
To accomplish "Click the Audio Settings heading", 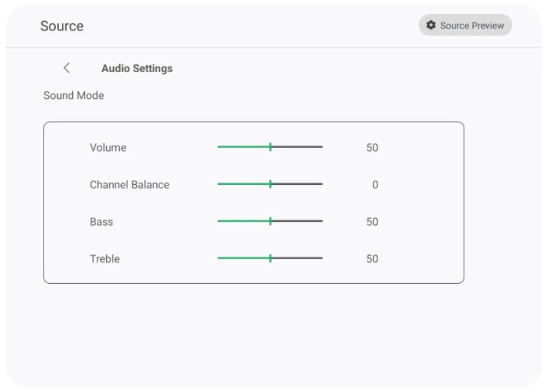I will [137, 68].
